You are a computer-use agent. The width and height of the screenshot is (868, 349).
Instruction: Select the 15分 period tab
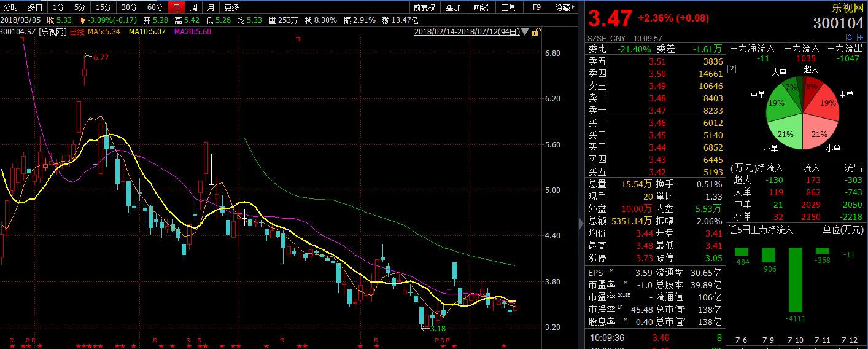click(104, 7)
